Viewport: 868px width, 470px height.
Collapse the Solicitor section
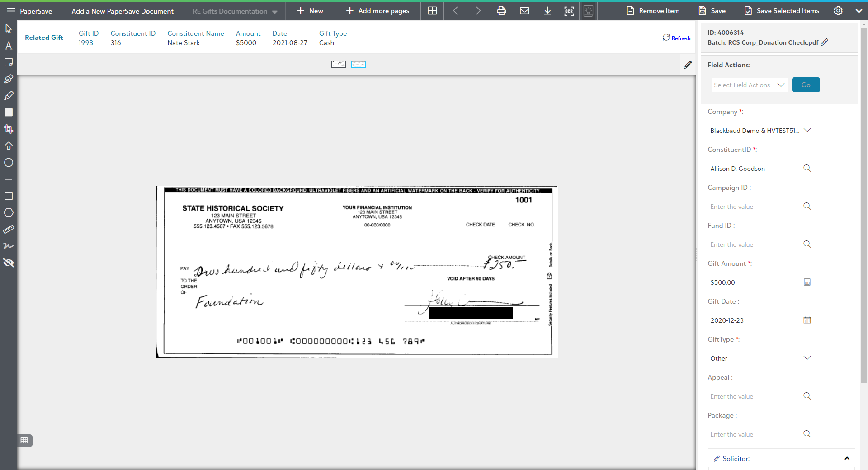(847, 458)
